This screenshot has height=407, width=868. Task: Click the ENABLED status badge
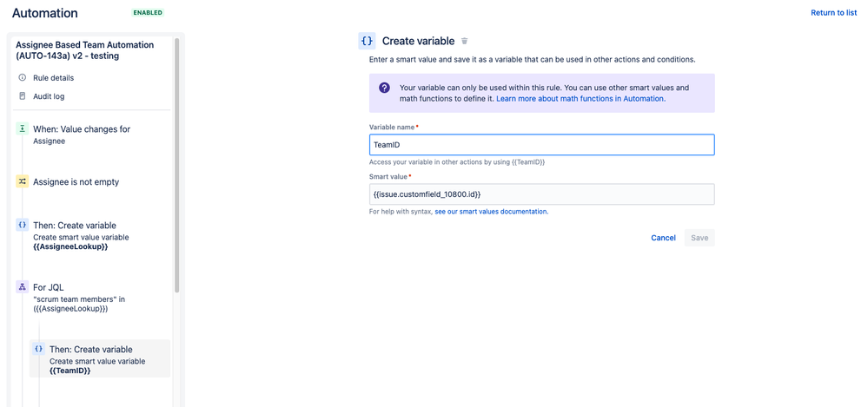148,12
